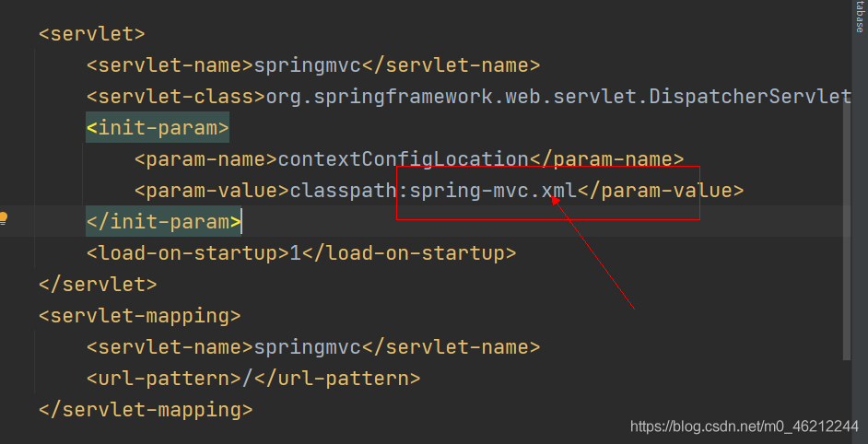
Task: Place cursor on the opening <servlet> tag
Action: click(91, 34)
